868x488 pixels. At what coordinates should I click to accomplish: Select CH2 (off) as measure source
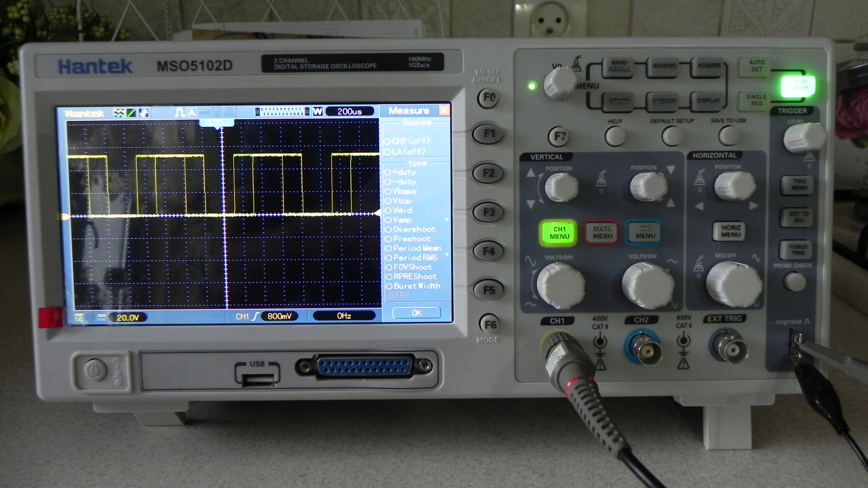click(x=407, y=141)
